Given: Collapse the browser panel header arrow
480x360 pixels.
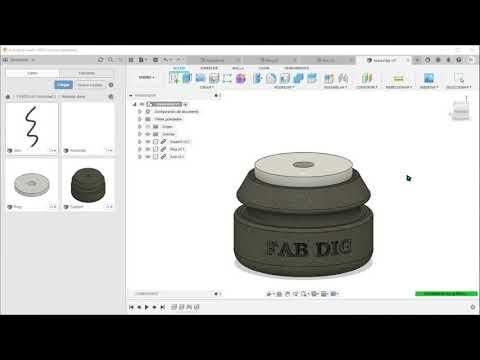Looking at the screenshot, I should point(131,95).
